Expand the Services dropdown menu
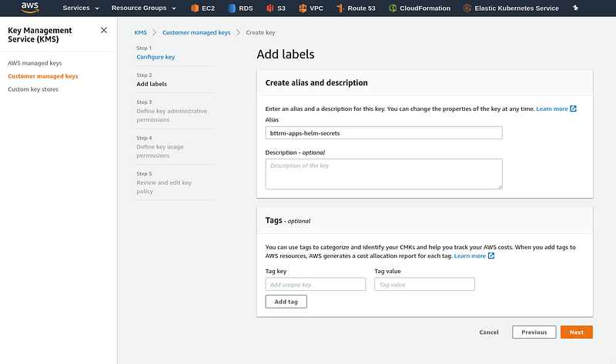Image resolution: width=616 pixels, height=364 pixels. 81,8
